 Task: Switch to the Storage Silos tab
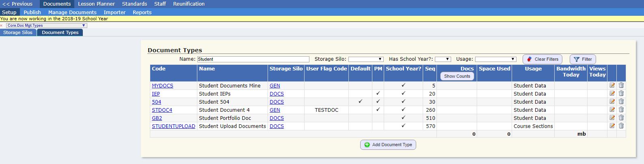(18, 32)
